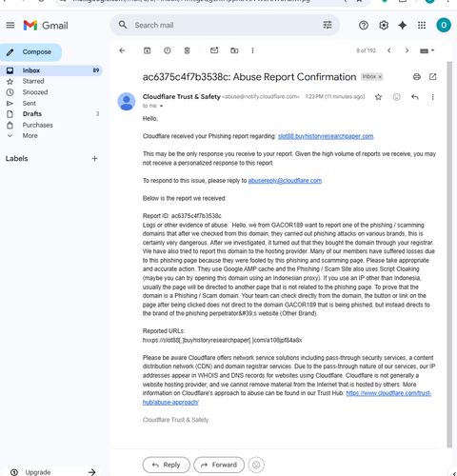This screenshot has width=457, height=476.
Task: Go to the older email
Action: [407, 50]
